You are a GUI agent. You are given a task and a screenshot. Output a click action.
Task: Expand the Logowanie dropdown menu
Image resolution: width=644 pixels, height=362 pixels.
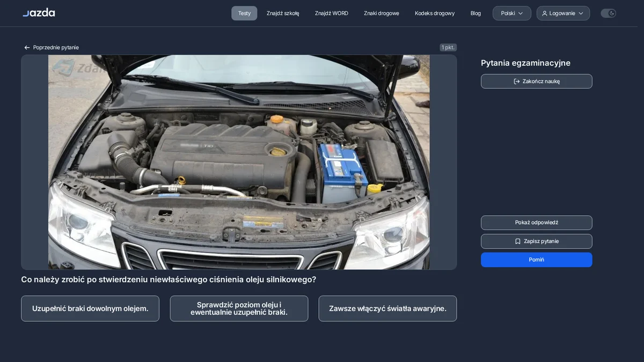pos(563,13)
